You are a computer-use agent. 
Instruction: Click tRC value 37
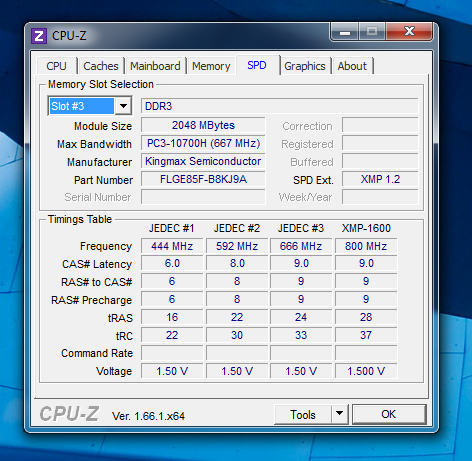pyautogui.click(x=366, y=335)
